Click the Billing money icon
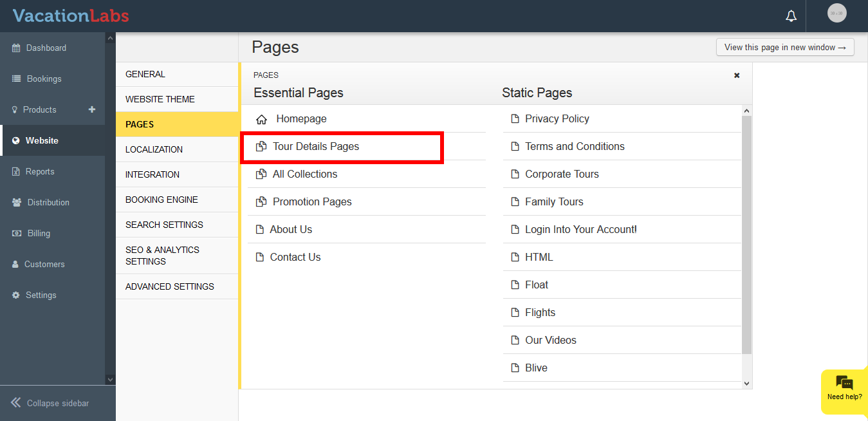This screenshot has width=868, height=421. (16, 234)
